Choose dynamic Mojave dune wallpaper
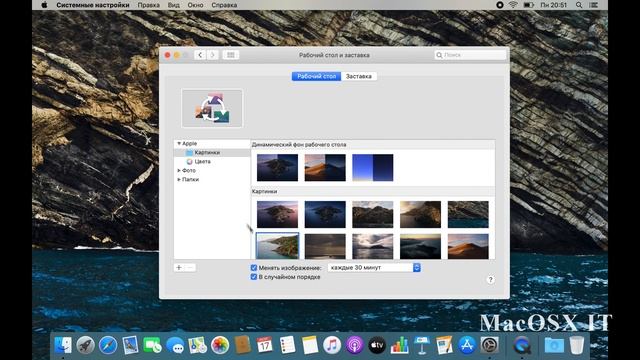Image resolution: width=640 pixels, height=360 pixels. [325, 167]
